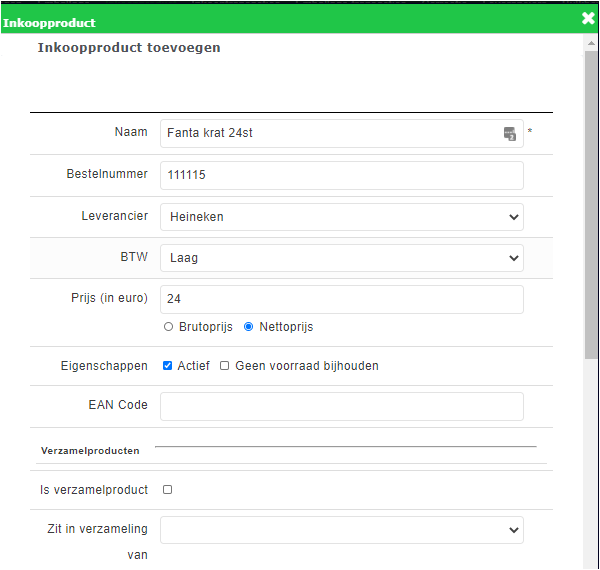The width and height of the screenshot is (600, 570).
Task: Click the Inkoopproduct toevoegen heading
Action: click(129, 47)
